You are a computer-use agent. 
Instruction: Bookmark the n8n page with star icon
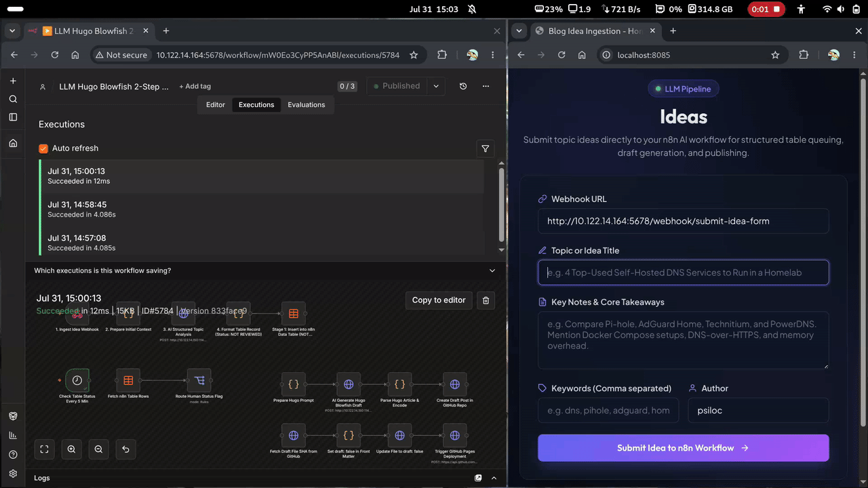414,55
